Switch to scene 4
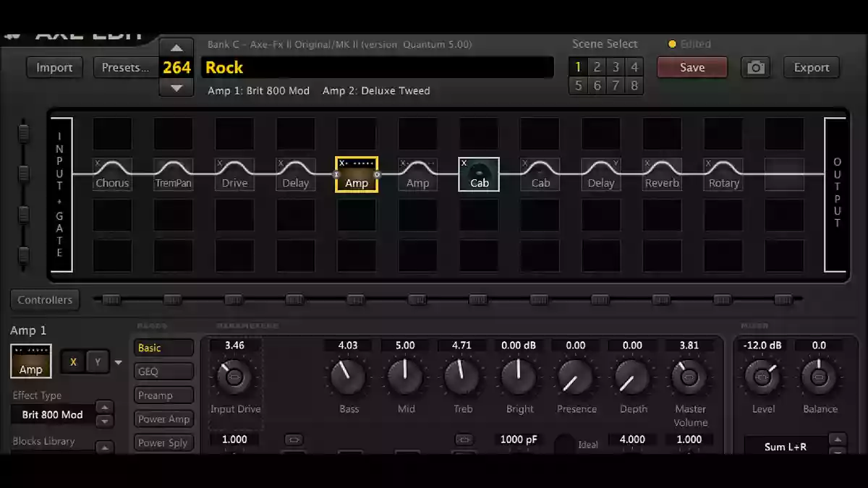This screenshot has width=868, height=488. (634, 67)
